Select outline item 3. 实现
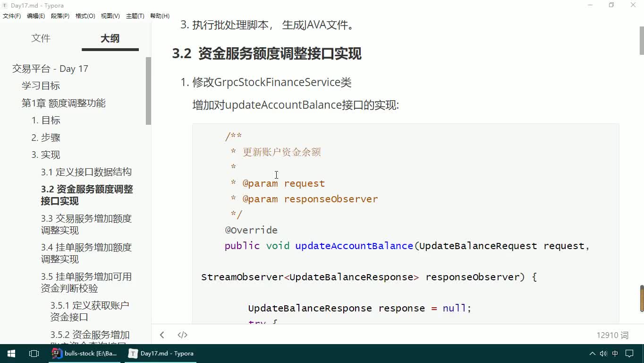The width and height of the screenshot is (644, 363). click(x=46, y=155)
